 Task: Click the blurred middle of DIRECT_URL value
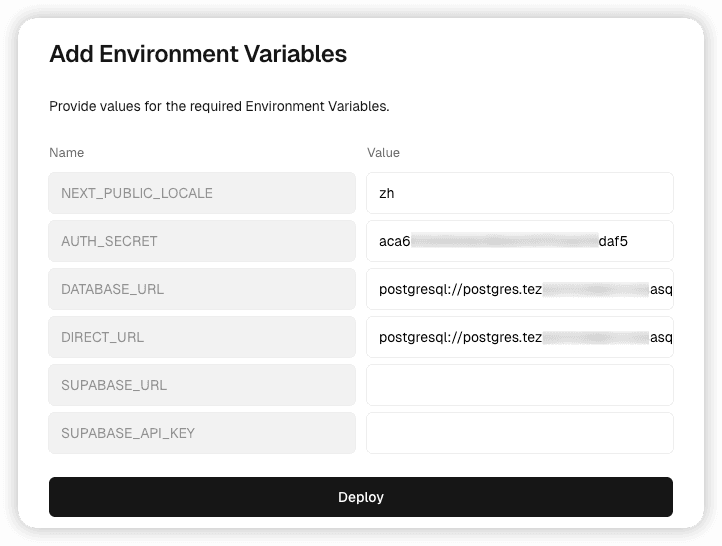pos(595,337)
